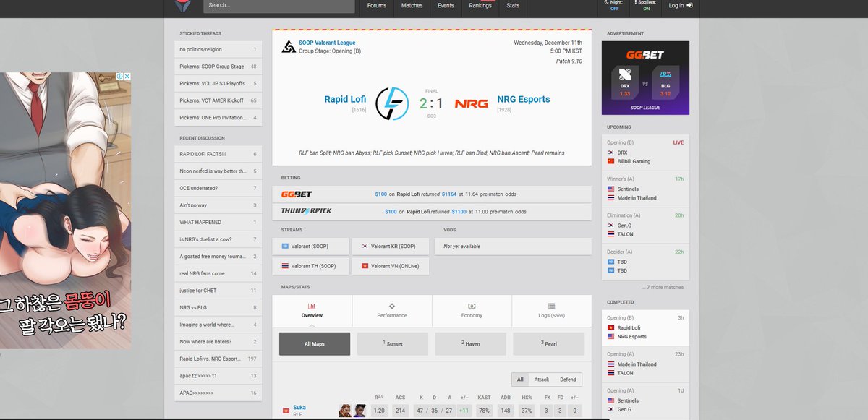Focus the Search input field
Viewport: 868px width, 420px height.
click(x=279, y=6)
